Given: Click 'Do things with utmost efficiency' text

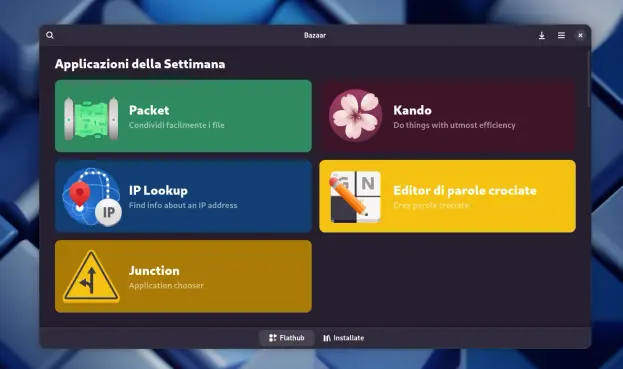Looking at the screenshot, I should pos(454,125).
